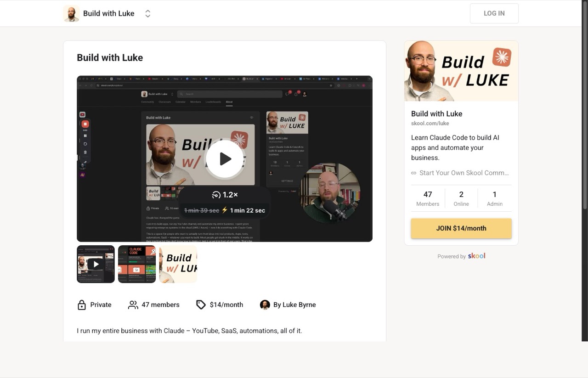Click the 47 Members stat
The width and height of the screenshot is (588, 378).
pos(428,198)
